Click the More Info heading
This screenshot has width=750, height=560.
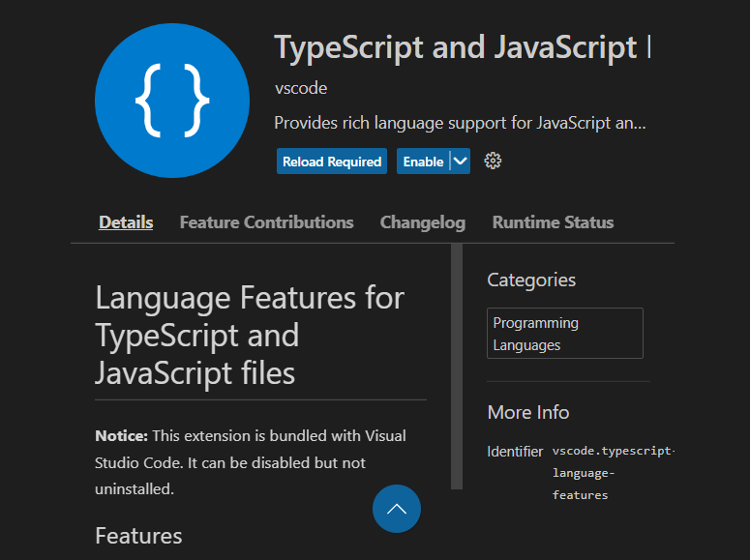[528, 412]
